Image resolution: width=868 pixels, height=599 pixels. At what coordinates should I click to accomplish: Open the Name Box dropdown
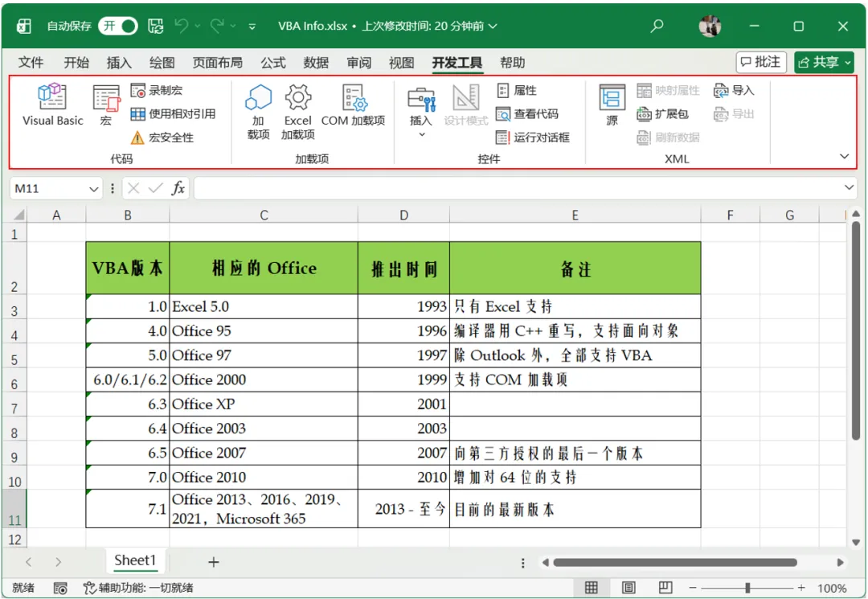coord(93,189)
